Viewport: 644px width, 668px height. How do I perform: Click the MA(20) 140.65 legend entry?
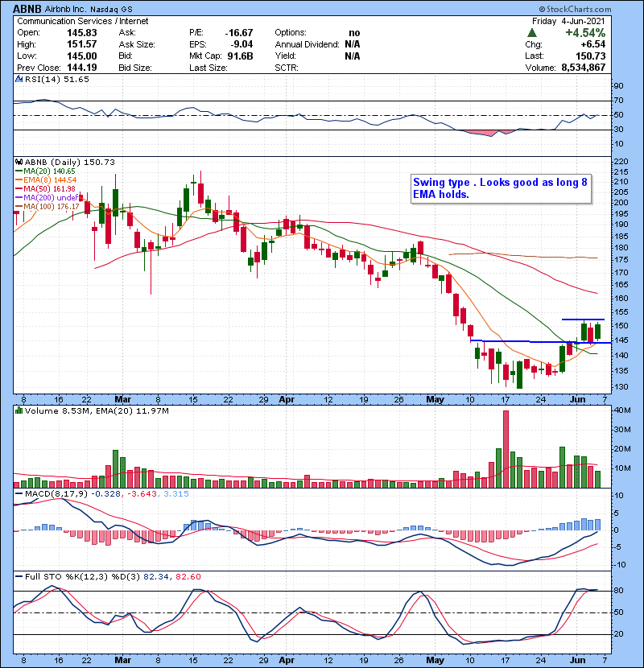click(45, 171)
